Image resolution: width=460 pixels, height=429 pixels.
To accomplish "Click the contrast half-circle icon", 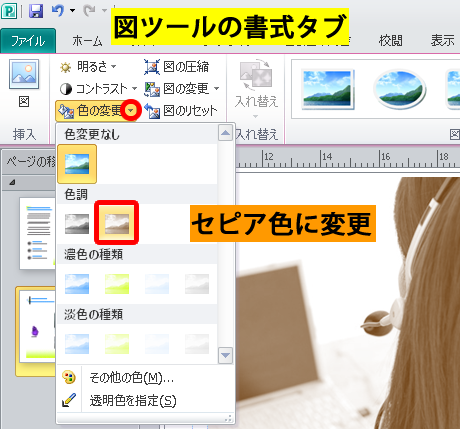I will (66, 89).
